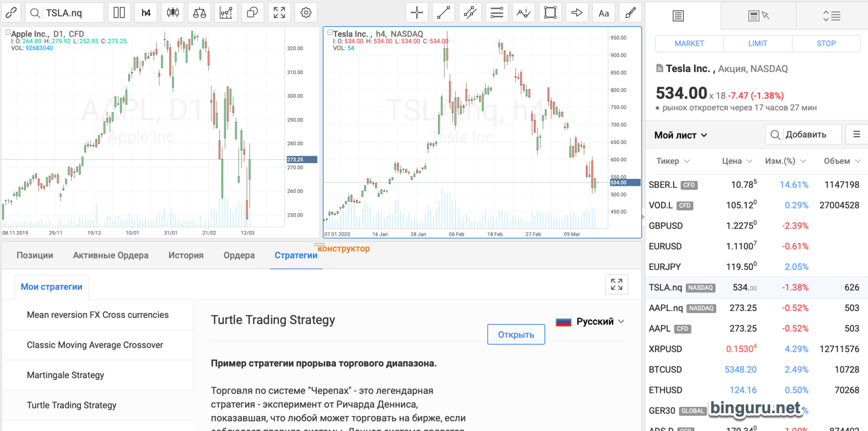Select AAPL.nq NASDAQ row in watchlist
This screenshot has width=868, height=431.
coord(756,308)
